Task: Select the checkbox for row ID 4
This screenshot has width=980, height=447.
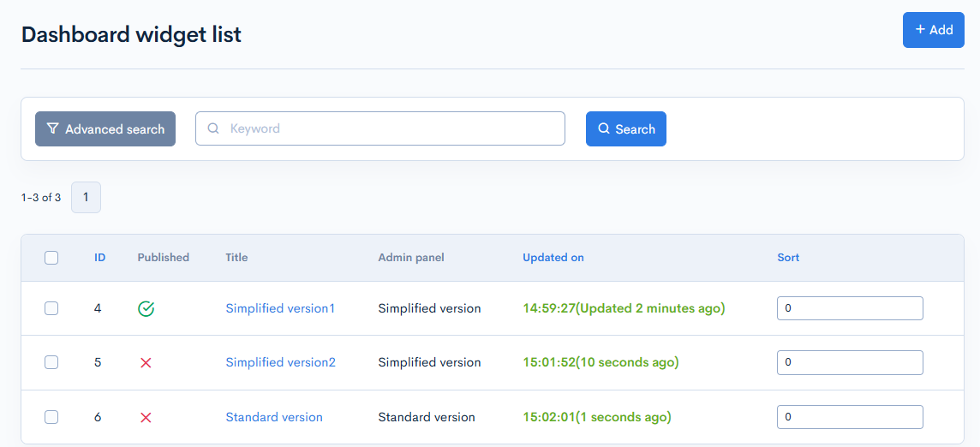Action: click(51, 308)
